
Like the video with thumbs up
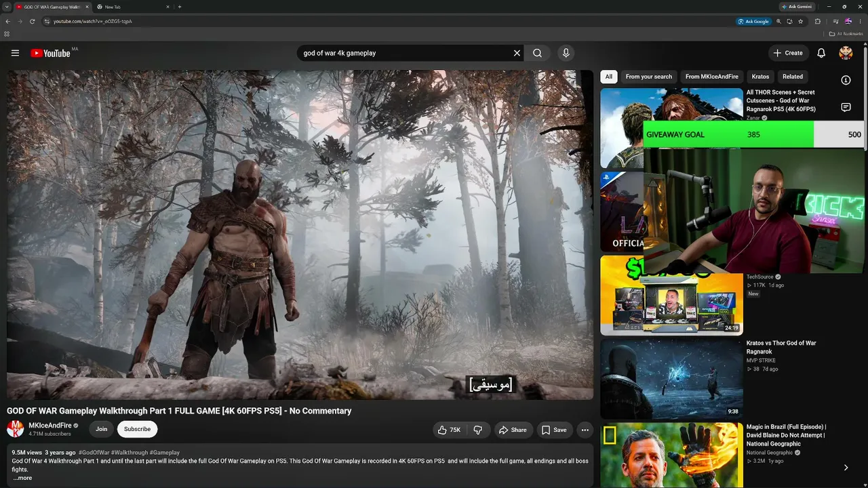[449, 430]
